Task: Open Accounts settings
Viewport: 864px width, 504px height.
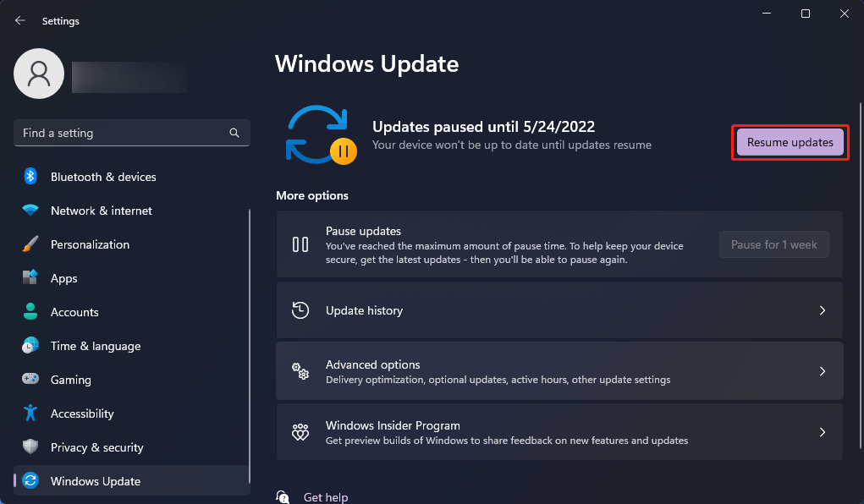Action: point(30,312)
